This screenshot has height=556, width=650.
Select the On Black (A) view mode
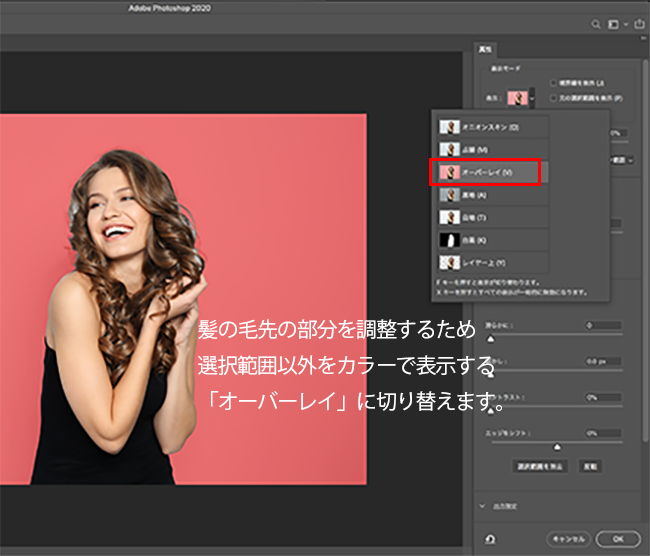tap(491, 195)
